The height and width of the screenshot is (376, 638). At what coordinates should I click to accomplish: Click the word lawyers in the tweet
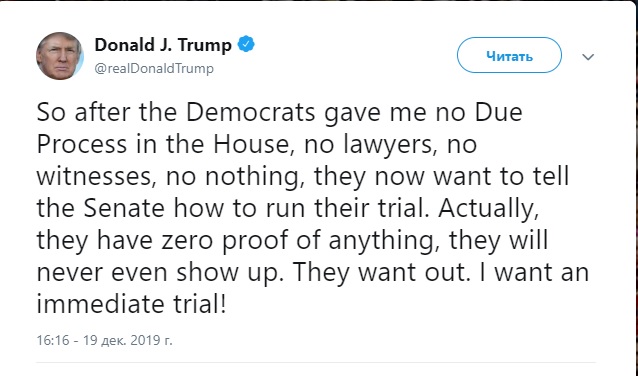pos(388,145)
